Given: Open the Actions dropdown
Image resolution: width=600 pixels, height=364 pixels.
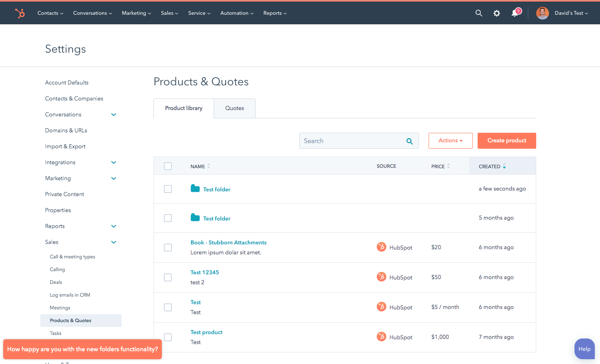Looking at the screenshot, I should (450, 141).
